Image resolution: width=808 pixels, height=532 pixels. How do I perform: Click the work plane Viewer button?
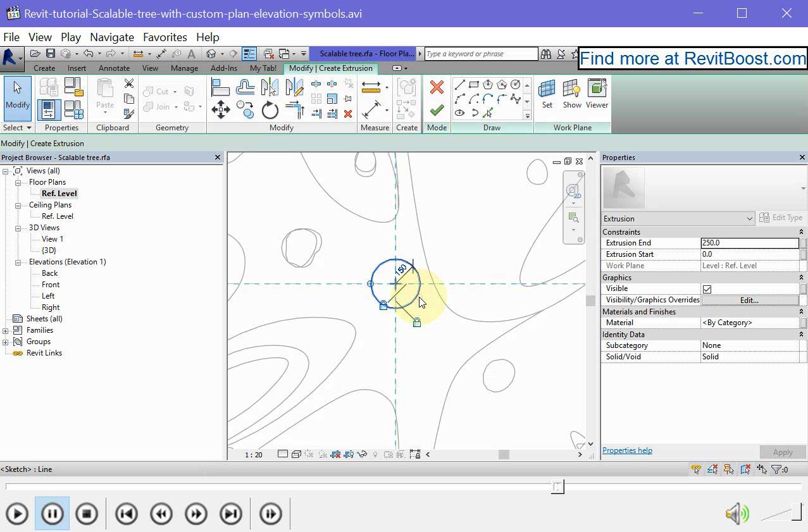click(597, 94)
